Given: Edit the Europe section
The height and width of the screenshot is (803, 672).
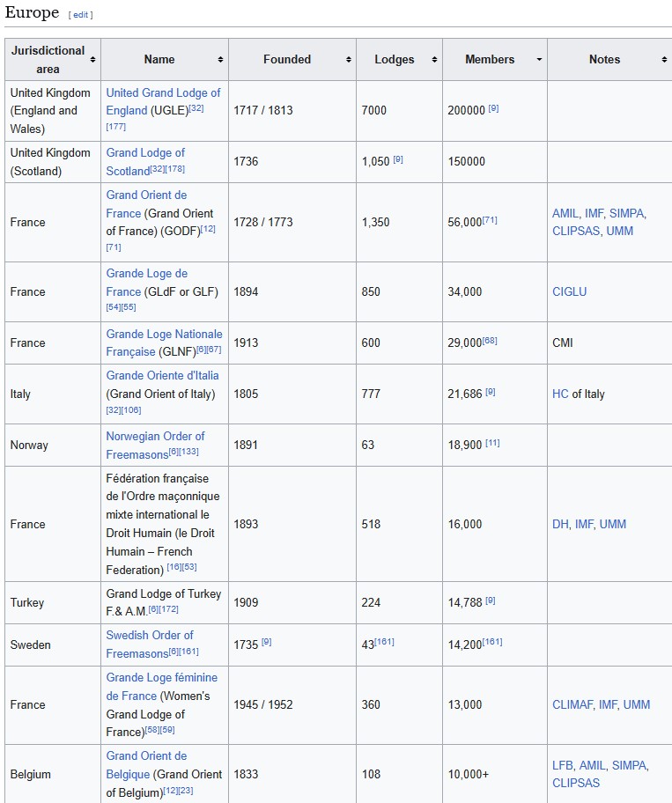Looking at the screenshot, I should point(80,15).
